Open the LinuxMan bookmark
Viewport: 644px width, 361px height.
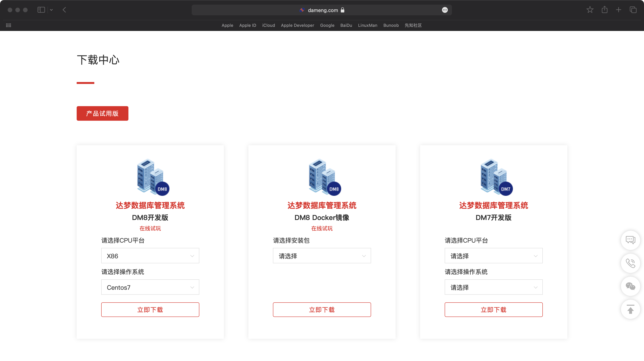tap(367, 25)
